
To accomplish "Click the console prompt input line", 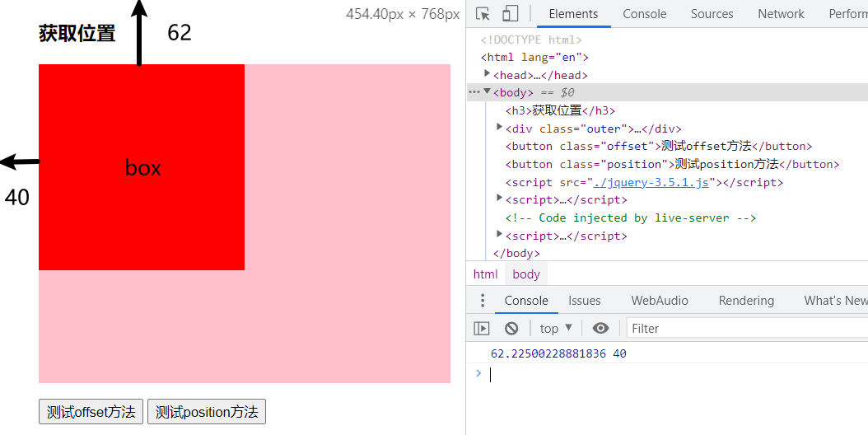I will point(675,375).
